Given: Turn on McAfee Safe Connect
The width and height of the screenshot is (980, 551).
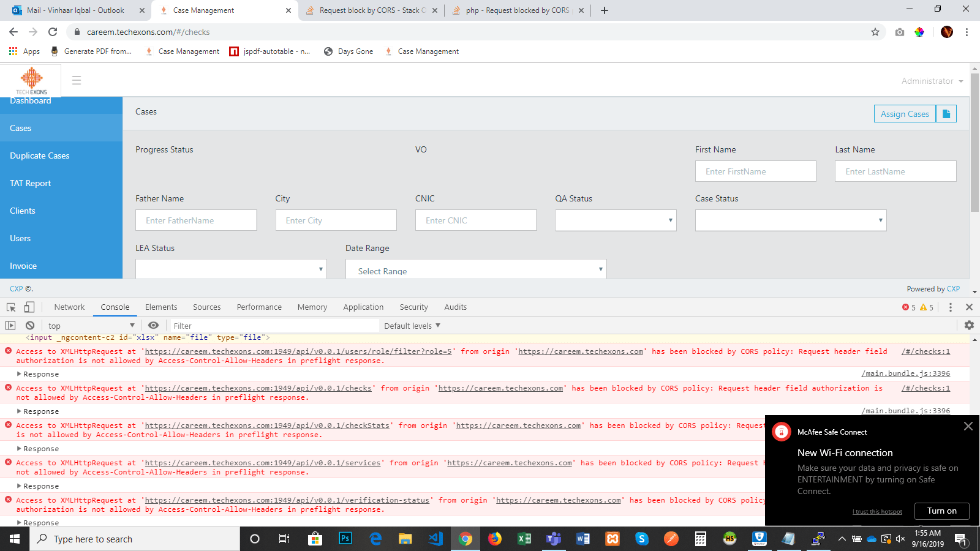Looking at the screenshot, I should (941, 511).
